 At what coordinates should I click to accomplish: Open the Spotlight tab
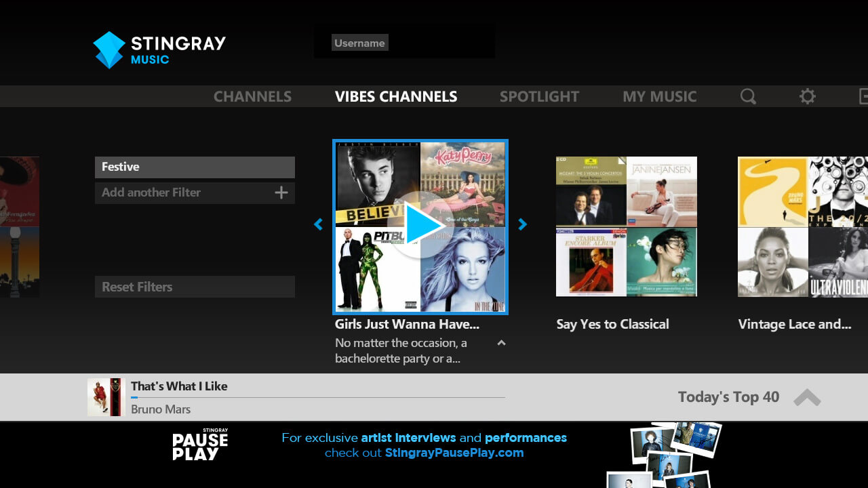[x=539, y=96]
